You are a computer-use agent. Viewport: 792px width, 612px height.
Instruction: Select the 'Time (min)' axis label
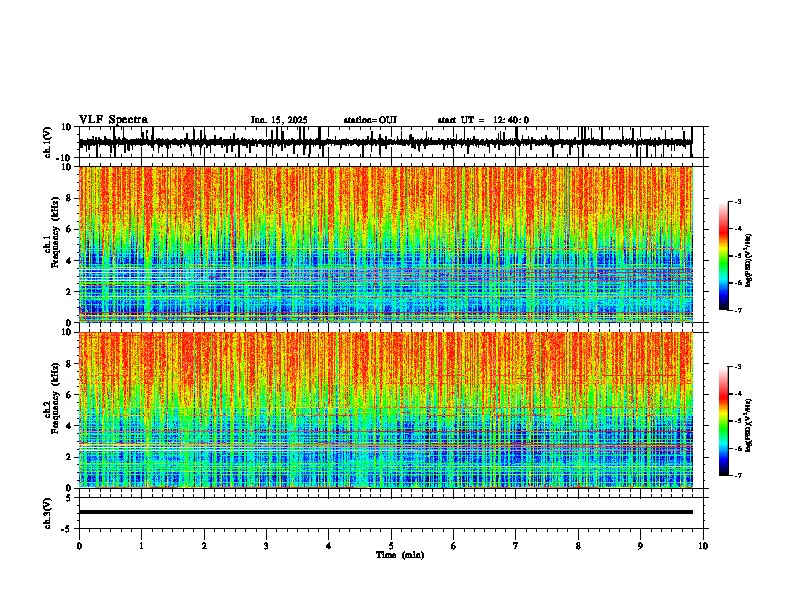[400, 555]
